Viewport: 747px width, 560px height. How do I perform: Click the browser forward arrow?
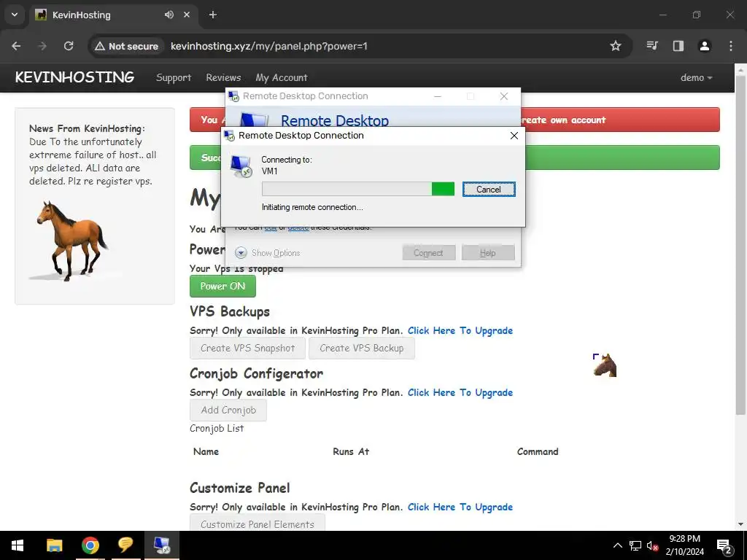pyautogui.click(x=42, y=46)
